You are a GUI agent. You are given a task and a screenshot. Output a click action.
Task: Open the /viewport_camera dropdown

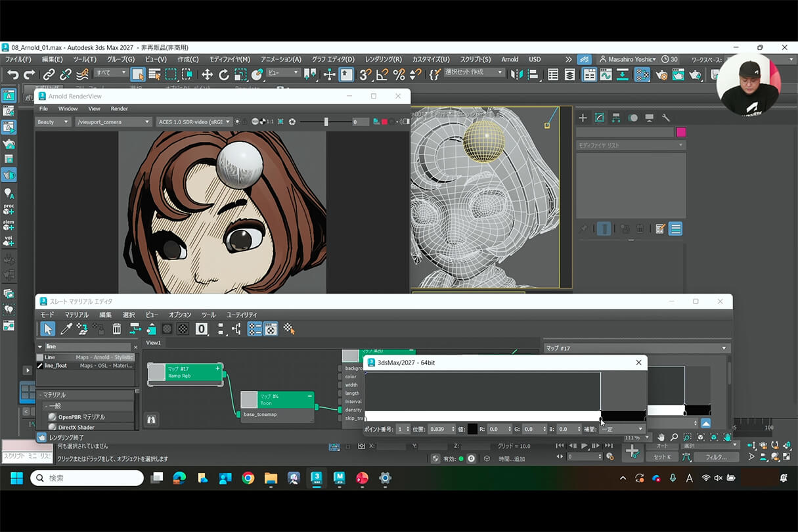pos(114,122)
